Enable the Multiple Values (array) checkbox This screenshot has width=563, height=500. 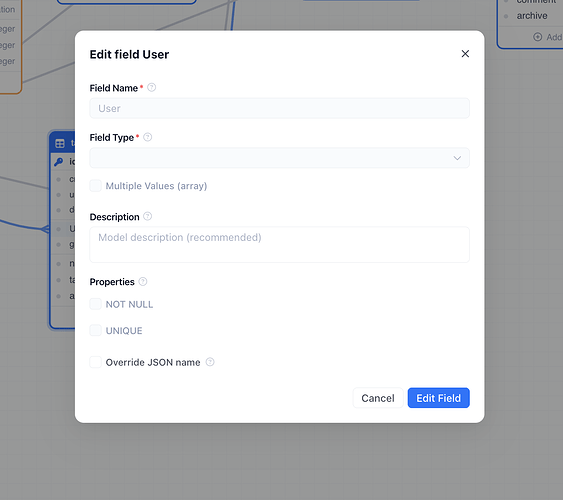tap(96, 186)
